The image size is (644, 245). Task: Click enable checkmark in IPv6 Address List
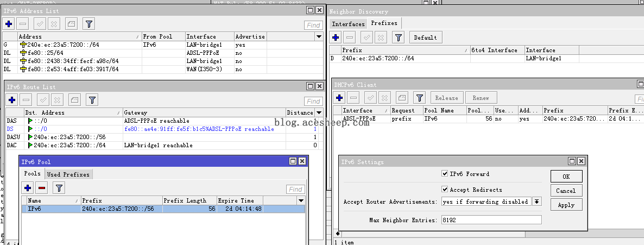[x=40, y=24]
